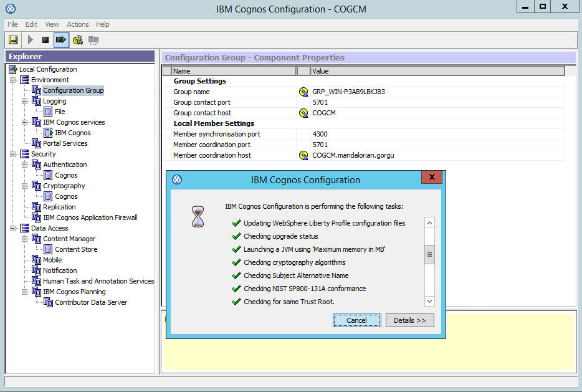Screen dimensions: 582x392
Task: Click the Notification node icon
Action: 36,270
